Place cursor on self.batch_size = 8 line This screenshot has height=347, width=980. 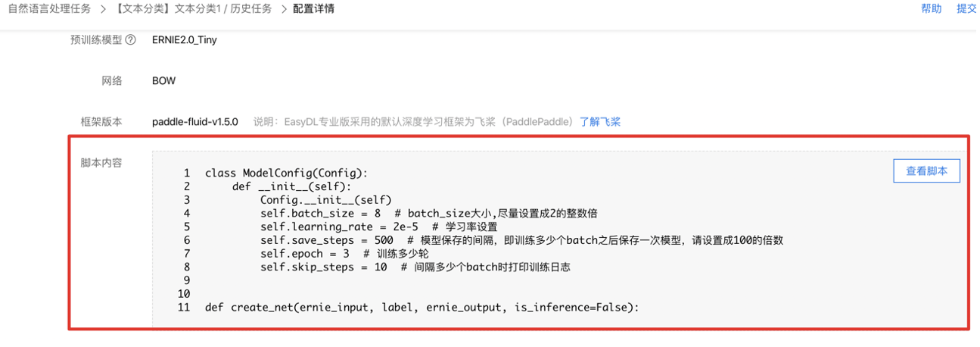[429, 214]
